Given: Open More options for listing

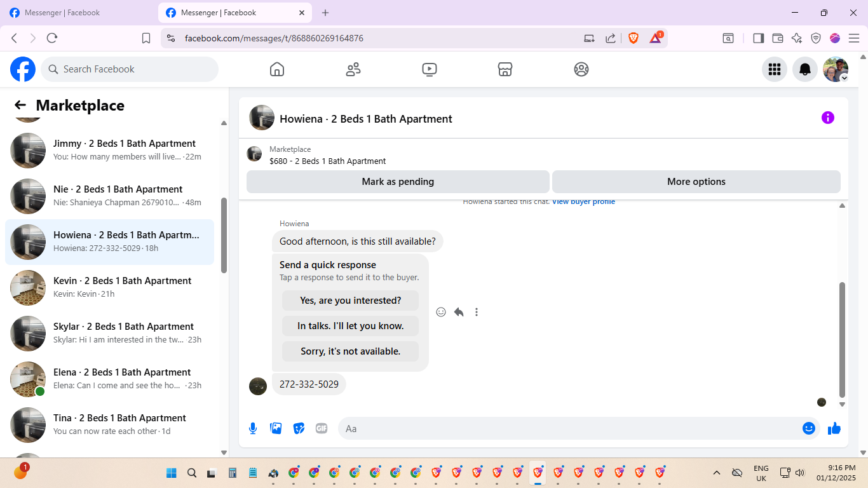Looking at the screenshot, I should [696, 182].
